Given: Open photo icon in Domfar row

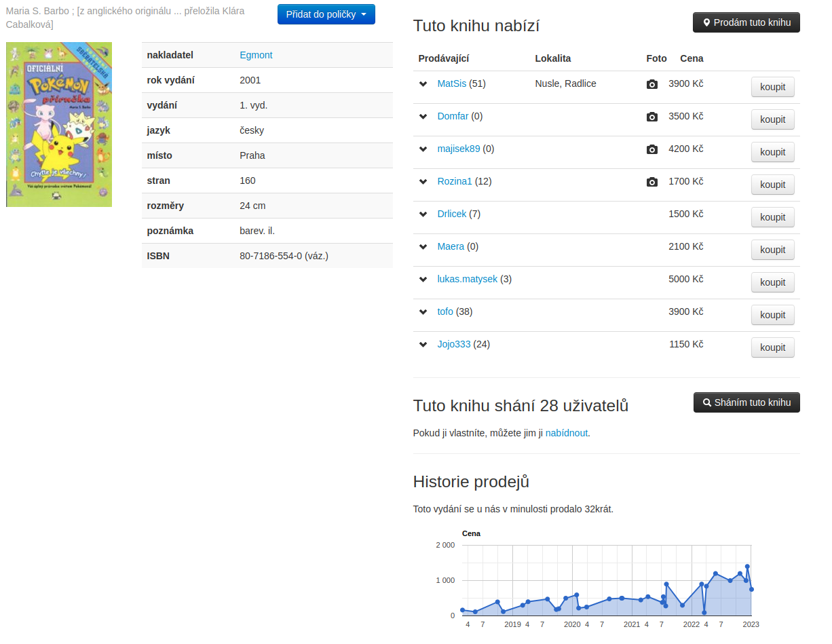Looking at the screenshot, I should (651, 117).
